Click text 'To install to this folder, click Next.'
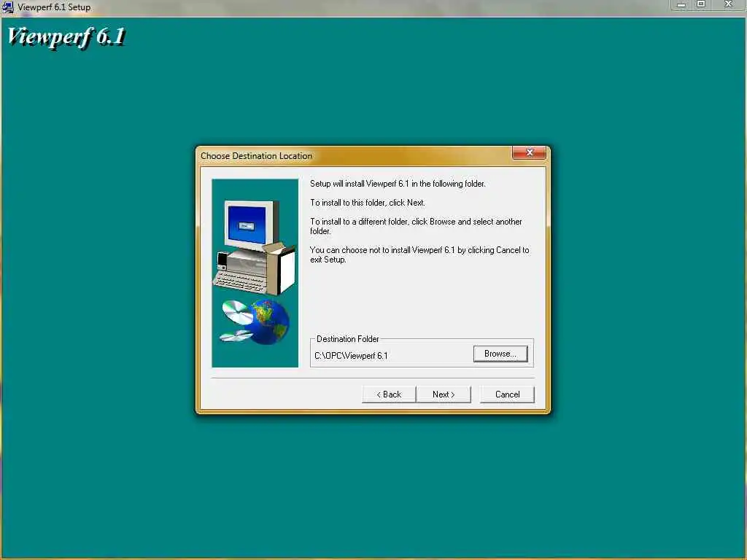747x560 pixels. point(368,203)
